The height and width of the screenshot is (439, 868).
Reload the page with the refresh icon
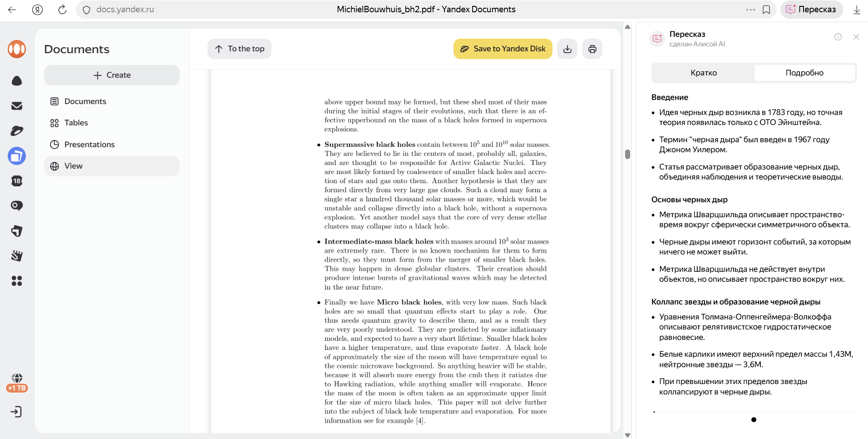62,10
